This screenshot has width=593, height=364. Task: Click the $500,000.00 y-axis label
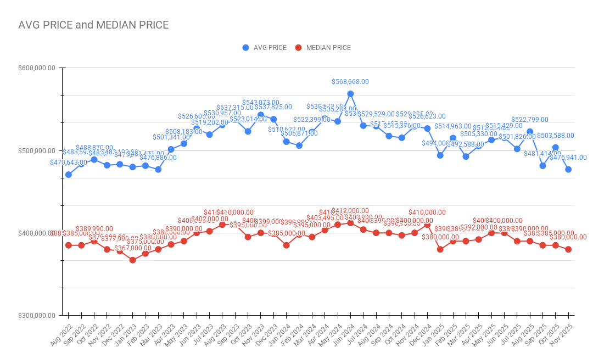coord(37,150)
